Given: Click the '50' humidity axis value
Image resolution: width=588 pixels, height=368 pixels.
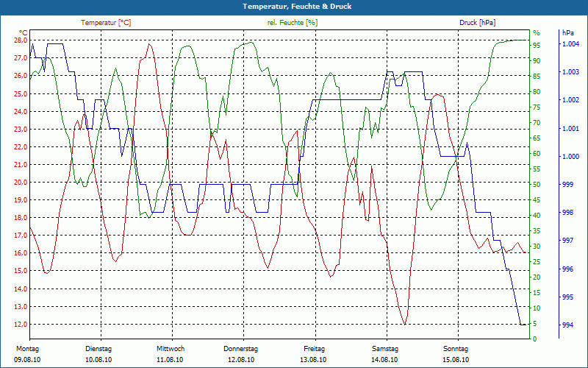Looking at the screenshot, I should [x=537, y=185].
